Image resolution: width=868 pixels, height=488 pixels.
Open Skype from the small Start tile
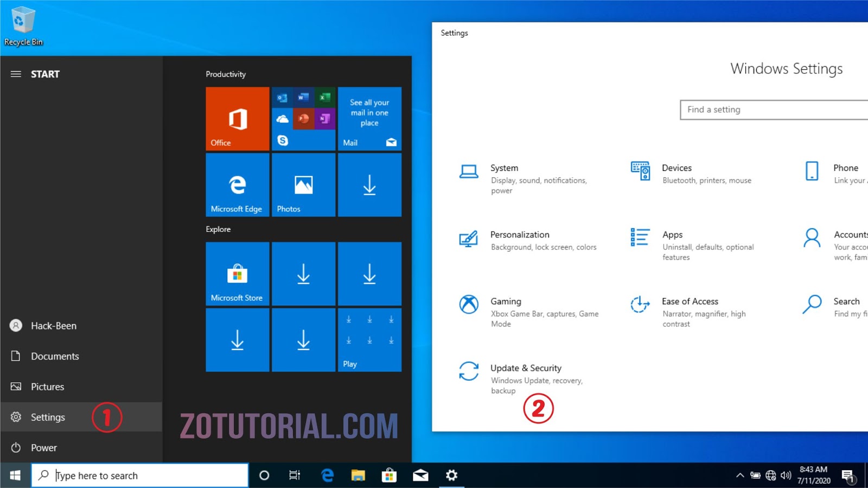[x=282, y=140]
